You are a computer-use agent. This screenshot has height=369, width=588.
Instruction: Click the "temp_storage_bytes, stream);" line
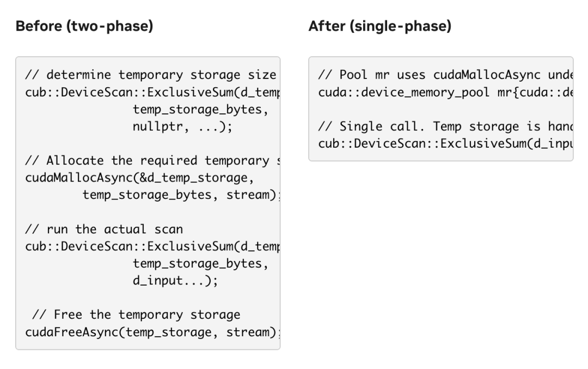pyautogui.click(x=179, y=195)
